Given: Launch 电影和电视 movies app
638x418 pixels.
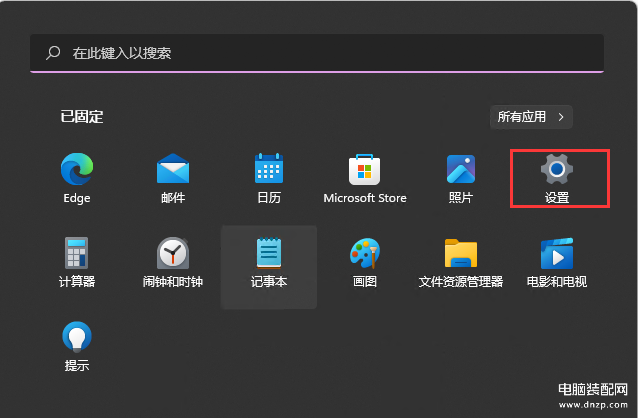Looking at the screenshot, I should (x=557, y=253).
